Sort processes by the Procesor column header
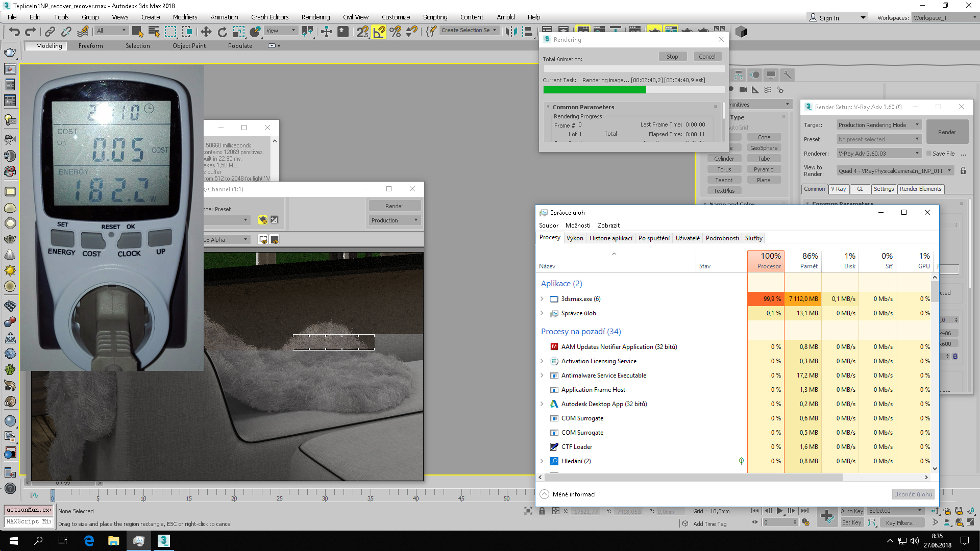This screenshot has height=551, width=980. click(x=766, y=260)
